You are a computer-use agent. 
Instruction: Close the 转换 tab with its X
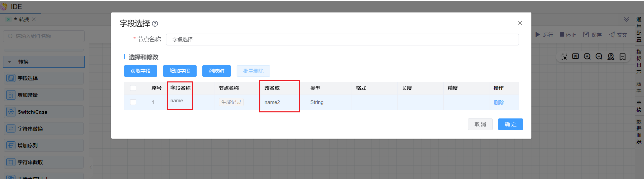34,19
